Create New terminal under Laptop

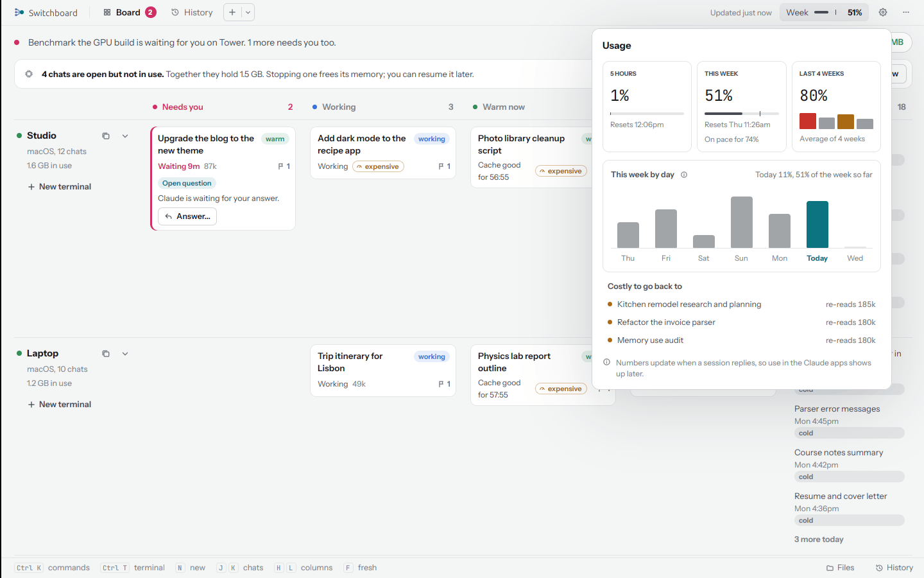59,405
